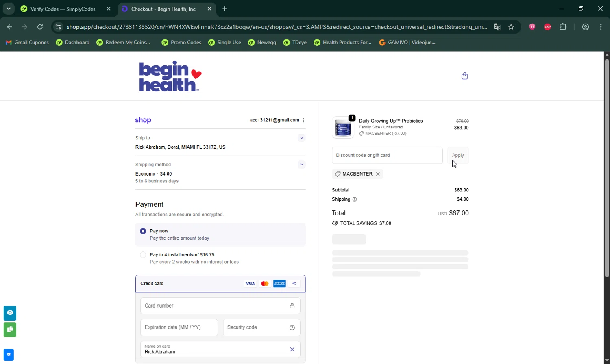Open the Dashboard bookmark

coord(73,42)
